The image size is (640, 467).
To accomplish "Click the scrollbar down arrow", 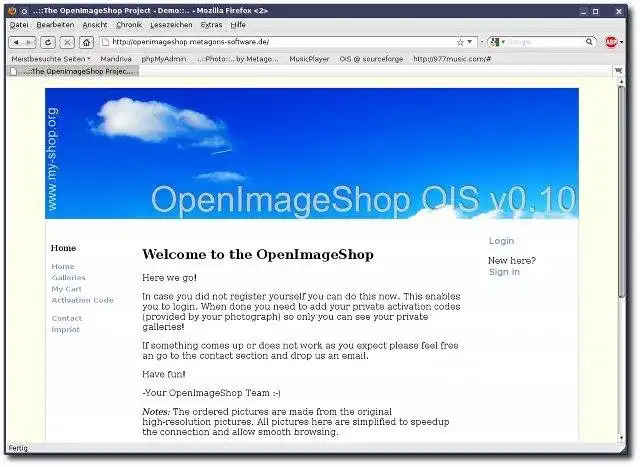I will pyautogui.click(x=622, y=438).
